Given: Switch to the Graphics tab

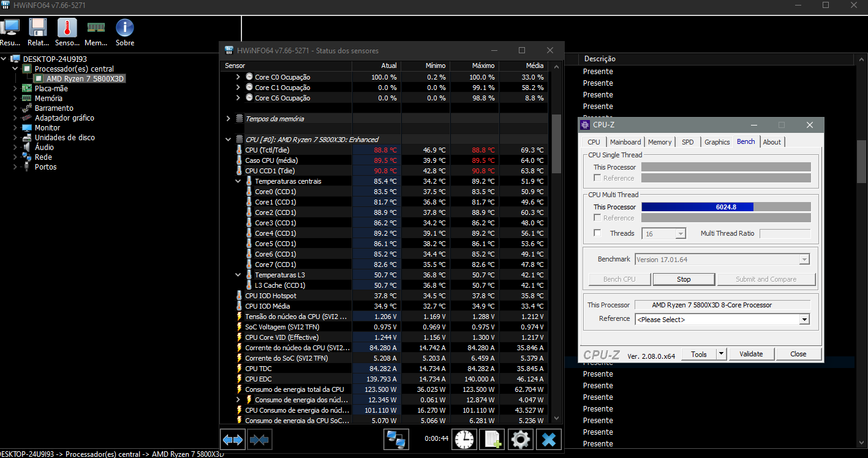Looking at the screenshot, I should point(717,142).
